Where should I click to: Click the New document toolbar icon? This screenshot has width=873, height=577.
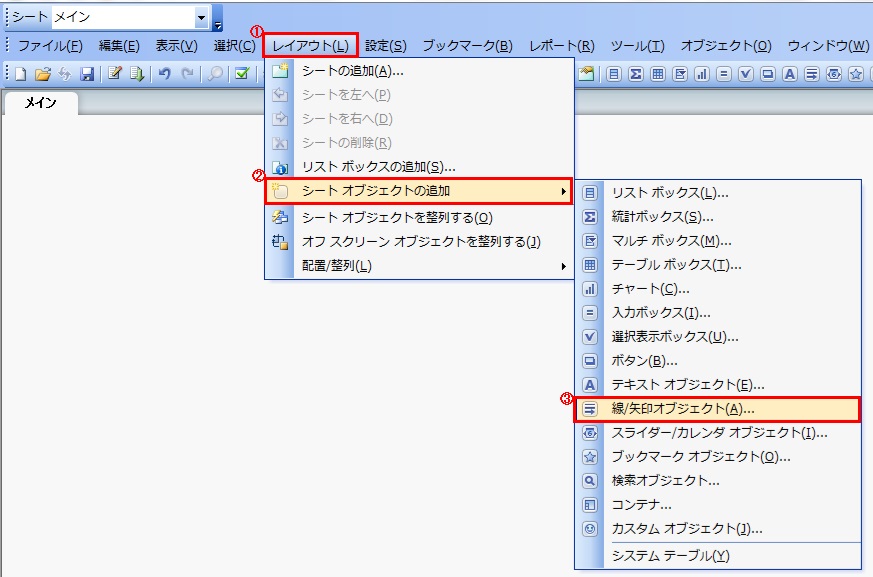coord(21,74)
